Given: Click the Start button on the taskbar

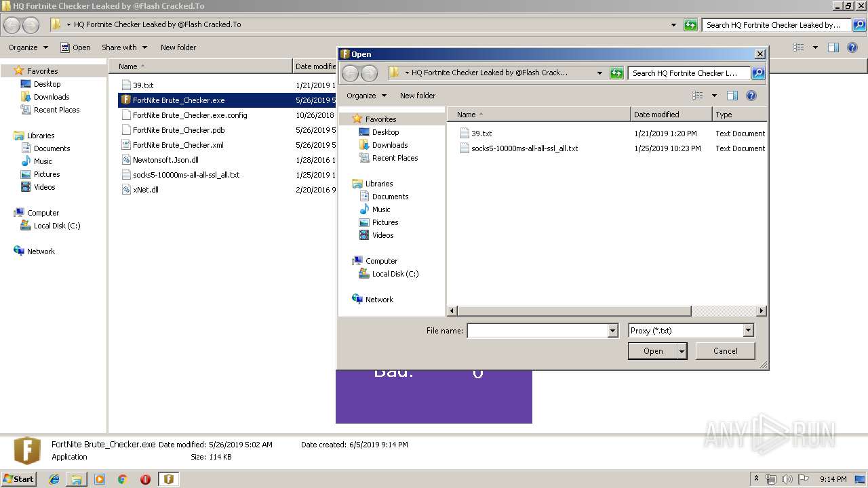Looking at the screenshot, I should click(x=19, y=479).
